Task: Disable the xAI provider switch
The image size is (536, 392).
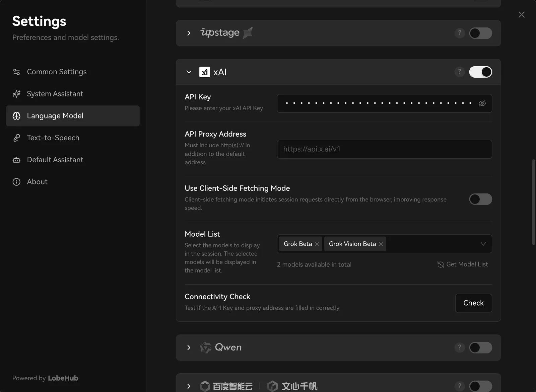Action: [480, 72]
